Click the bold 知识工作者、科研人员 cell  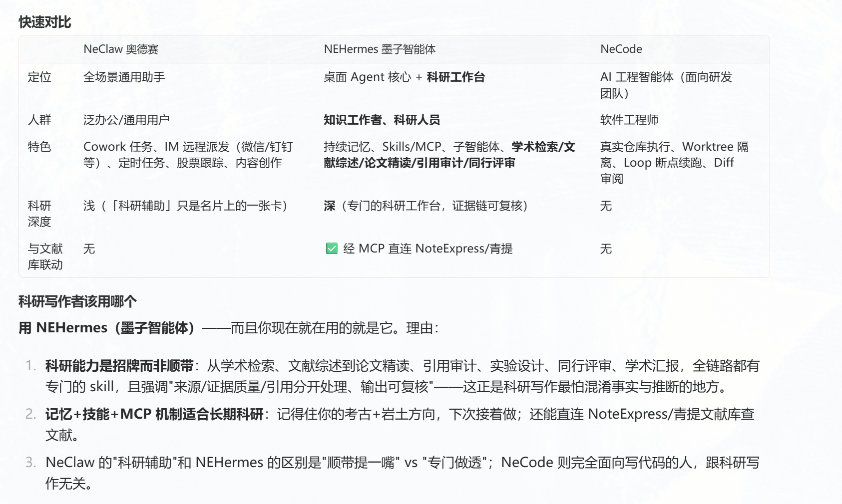click(x=382, y=120)
